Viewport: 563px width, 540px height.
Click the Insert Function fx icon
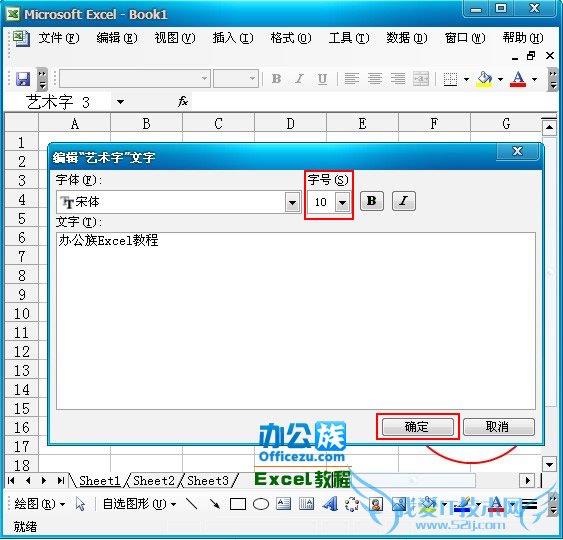(183, 102)
